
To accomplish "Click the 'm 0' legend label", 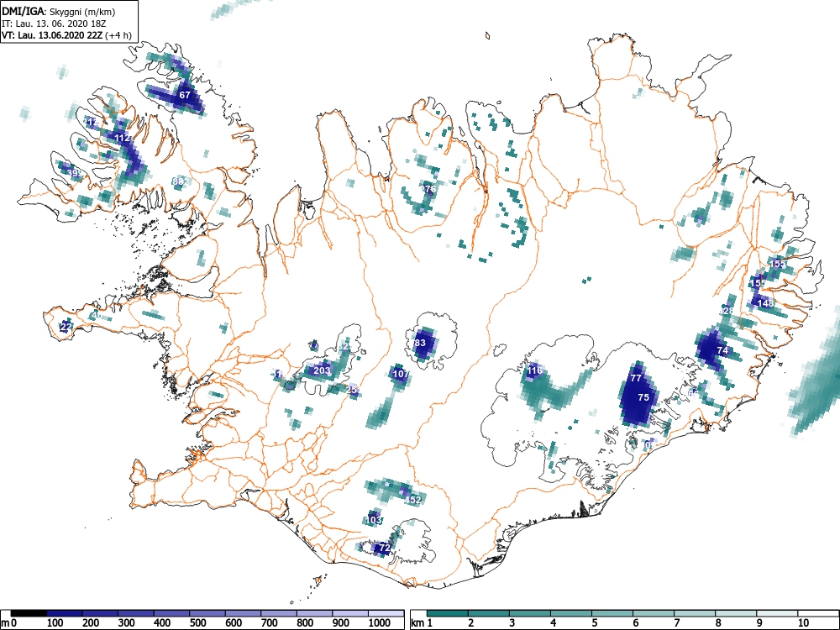I will [9, 623].
